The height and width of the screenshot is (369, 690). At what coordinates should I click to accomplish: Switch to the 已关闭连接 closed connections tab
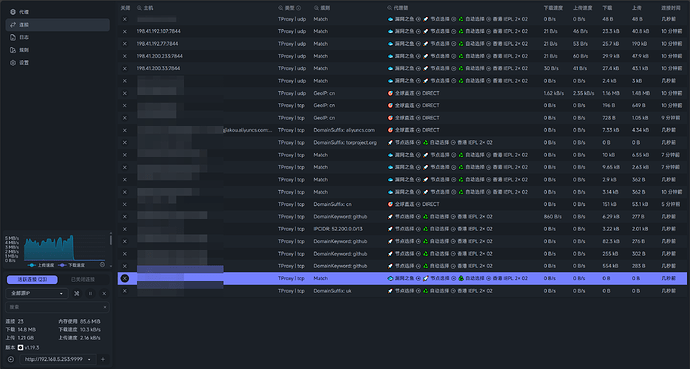[x=83, y=280]
